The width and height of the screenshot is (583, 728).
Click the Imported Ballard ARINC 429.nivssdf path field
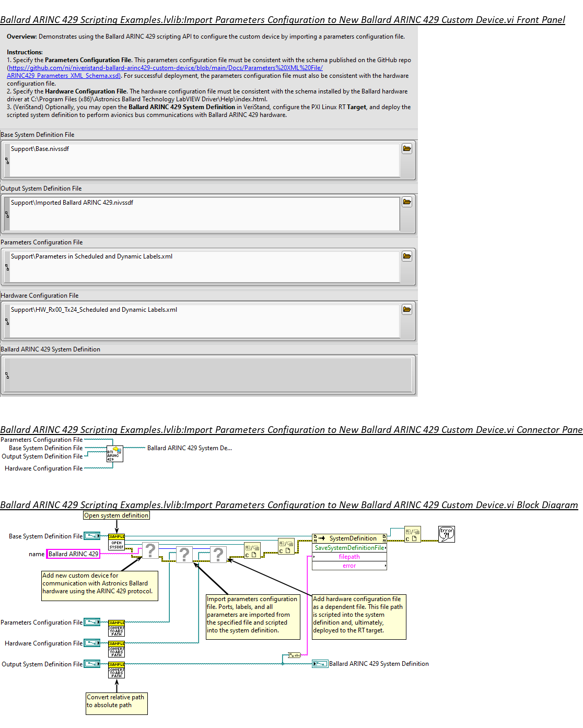coord(205,214)
